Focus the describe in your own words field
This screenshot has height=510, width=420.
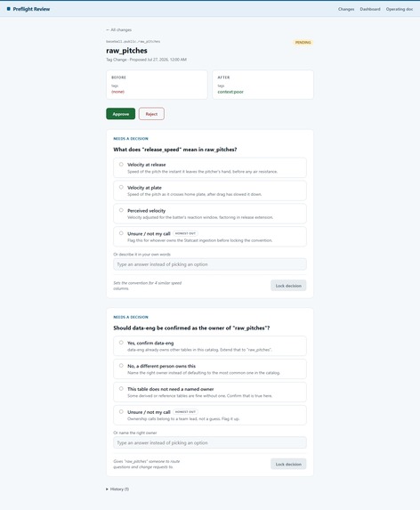tap(210, 264)
